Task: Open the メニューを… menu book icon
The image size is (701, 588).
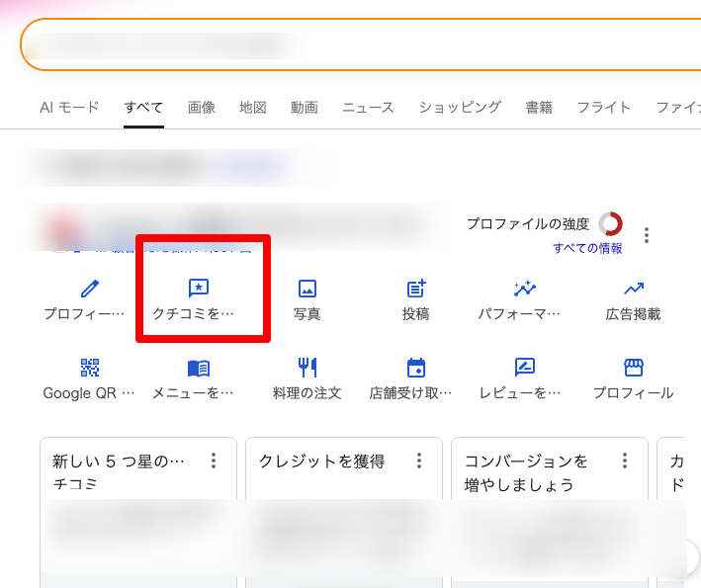Action: click(x=199, y=369)
